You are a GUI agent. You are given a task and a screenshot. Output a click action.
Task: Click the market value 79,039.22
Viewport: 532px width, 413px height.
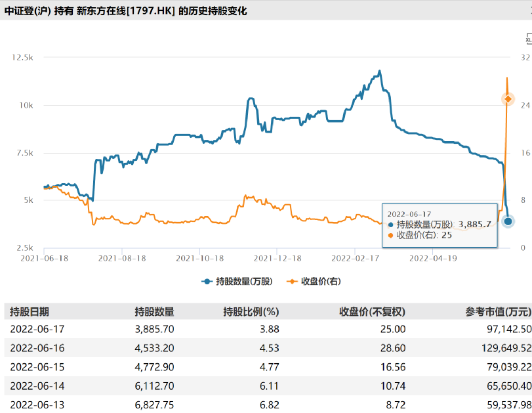pos(509,367)
